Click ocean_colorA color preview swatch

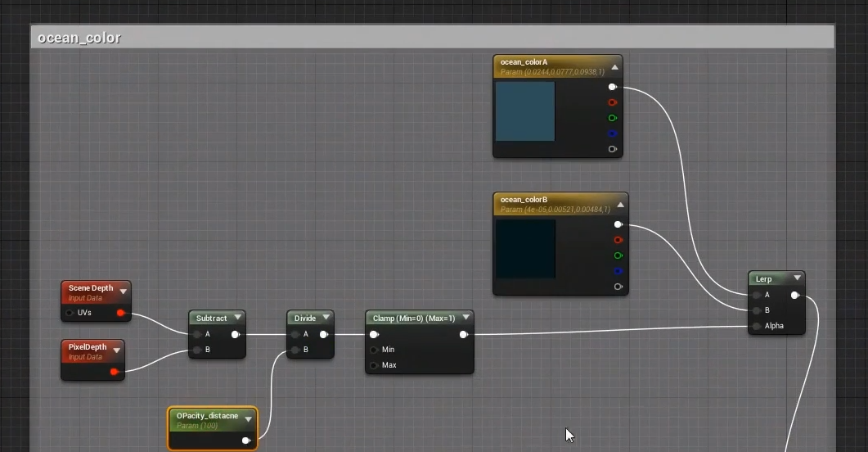click(x=524, y=111)
